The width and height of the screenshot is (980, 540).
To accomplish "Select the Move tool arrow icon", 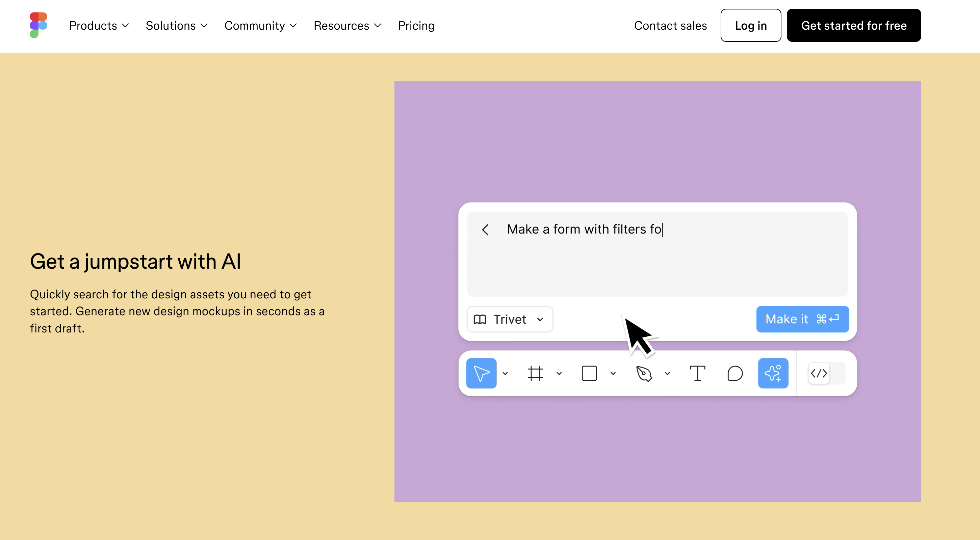I will (x=481, y=373).
